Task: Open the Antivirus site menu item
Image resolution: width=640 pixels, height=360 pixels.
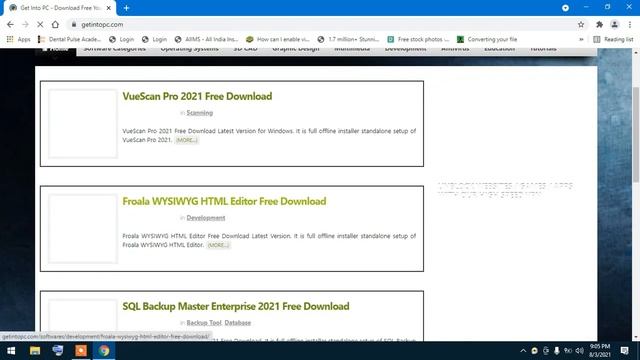Action: [455, 49]
